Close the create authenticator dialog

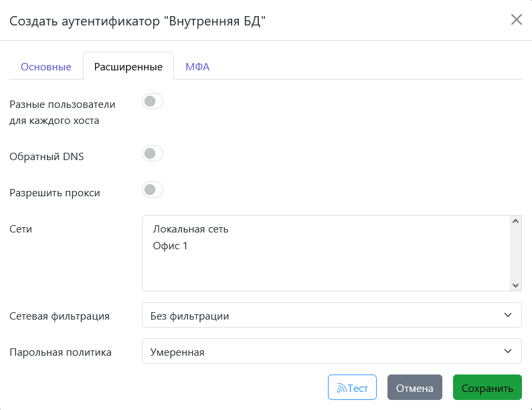(516, 19)
